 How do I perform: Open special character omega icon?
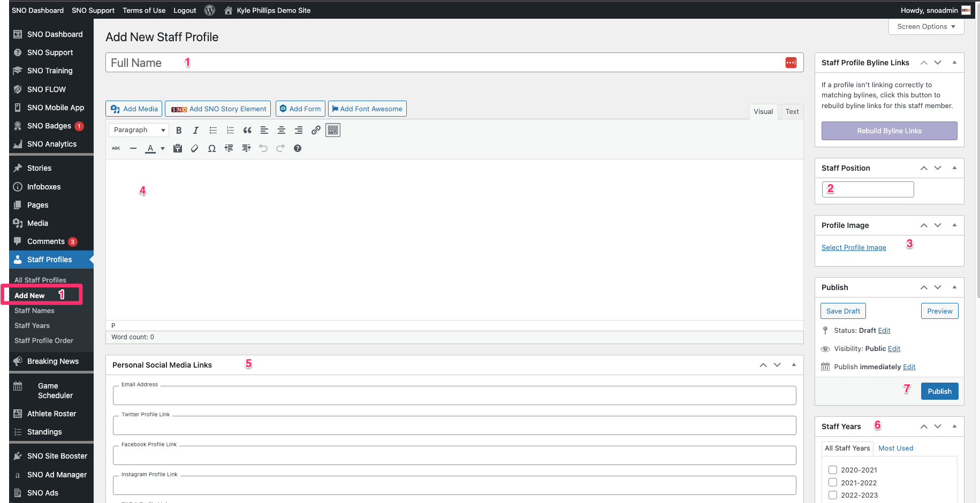pos(212,148)
